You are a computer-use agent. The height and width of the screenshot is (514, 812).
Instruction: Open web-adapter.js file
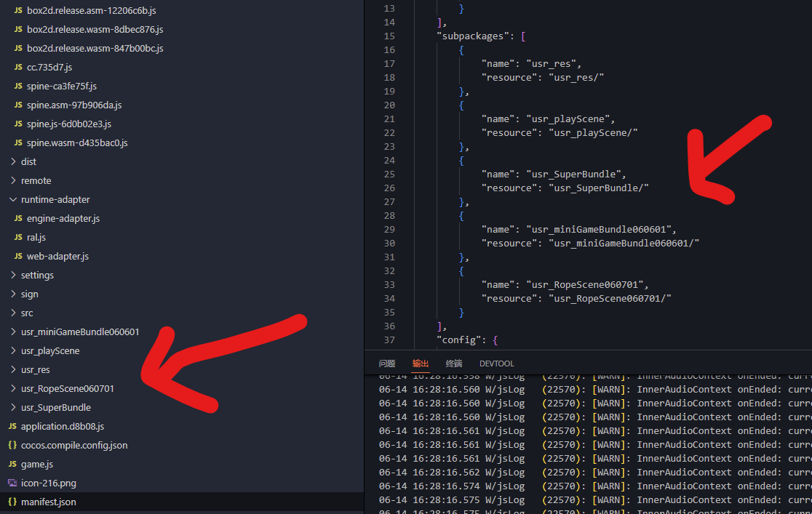click(x=57, y=256)
